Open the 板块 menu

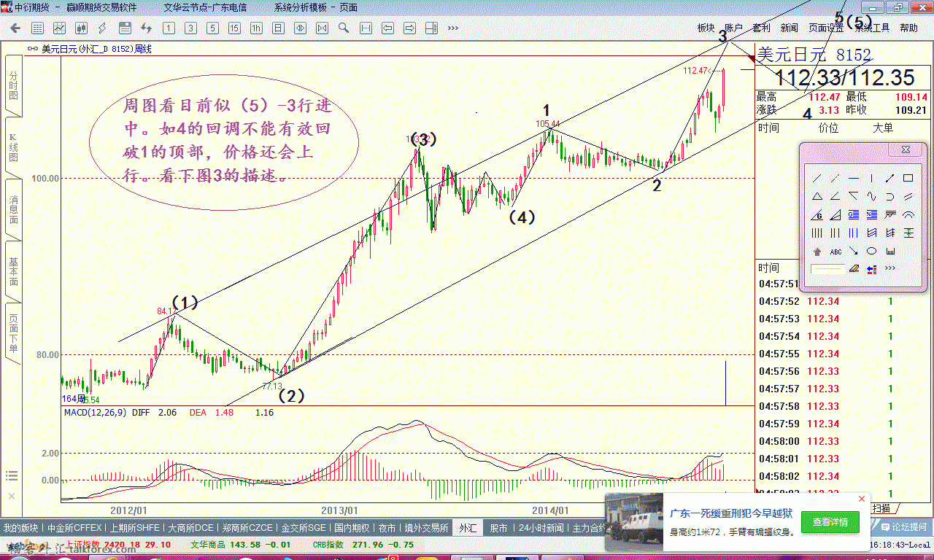(x=706, y=28)
